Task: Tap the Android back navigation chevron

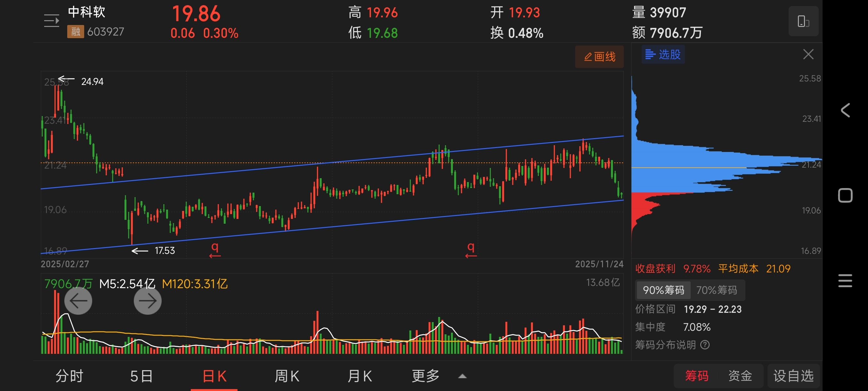Action: point(845,110)
